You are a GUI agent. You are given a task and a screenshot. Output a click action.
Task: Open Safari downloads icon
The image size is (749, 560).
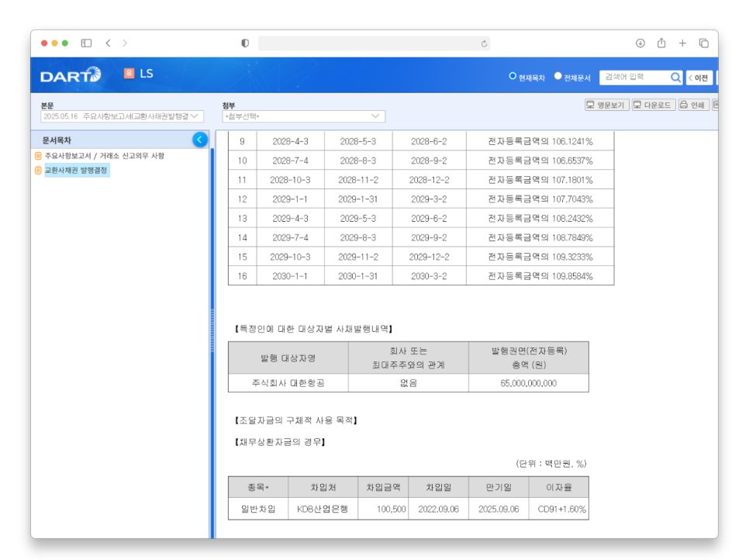pos(640,43)
